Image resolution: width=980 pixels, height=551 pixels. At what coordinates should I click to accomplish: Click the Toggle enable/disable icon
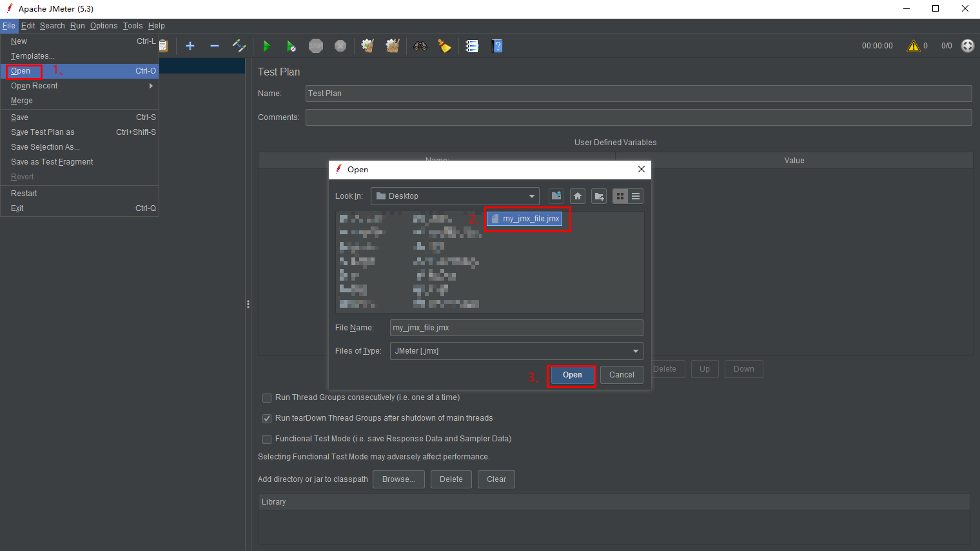click(x=239, y=46)
